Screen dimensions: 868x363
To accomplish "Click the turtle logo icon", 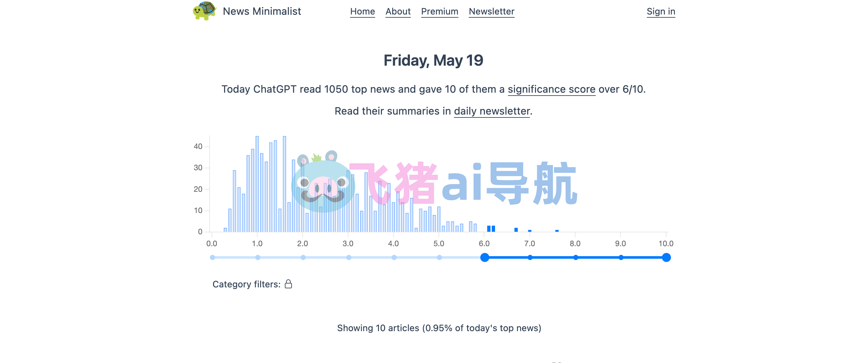I will point(204,11).
